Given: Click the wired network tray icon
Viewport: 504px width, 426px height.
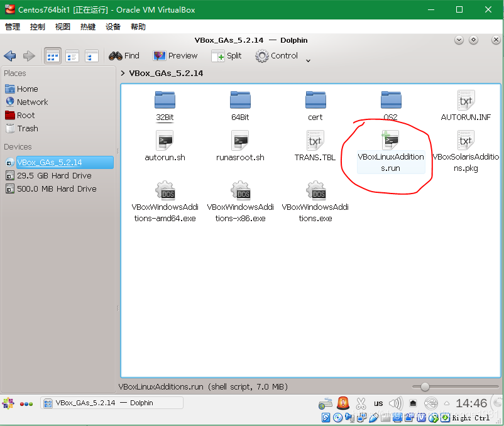Looking at the screenshot, I should click(413, 403).
